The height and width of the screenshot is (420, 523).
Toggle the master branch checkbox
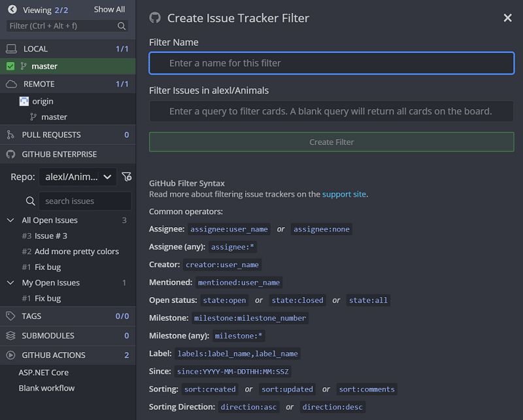[x=10, y=66]
